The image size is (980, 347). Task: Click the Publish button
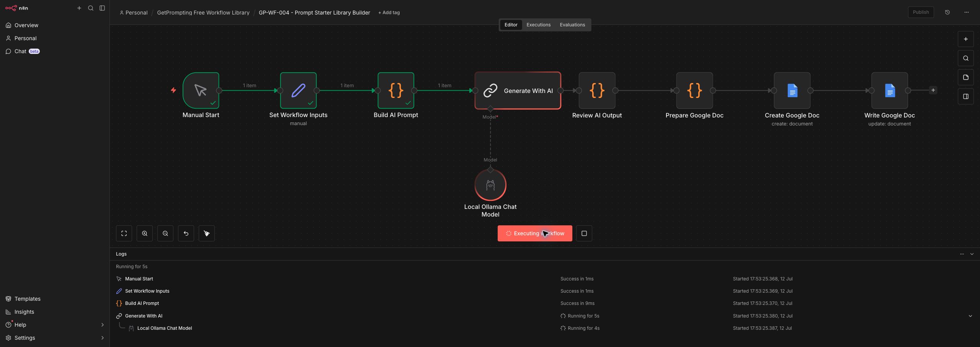pyautogui.click(x=921, y=12)
